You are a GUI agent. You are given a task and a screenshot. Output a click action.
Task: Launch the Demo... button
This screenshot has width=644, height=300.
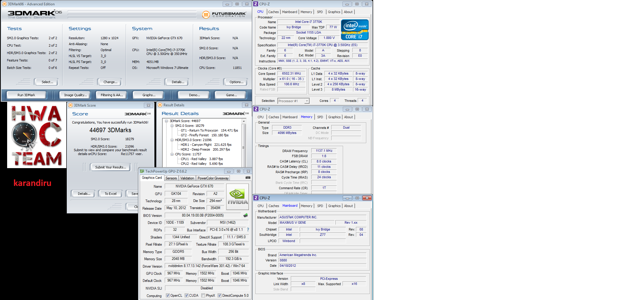point(194,95)
